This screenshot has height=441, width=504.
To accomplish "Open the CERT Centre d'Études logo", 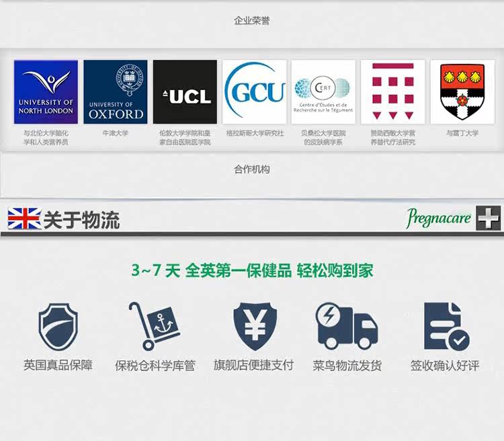I will 323,91.
